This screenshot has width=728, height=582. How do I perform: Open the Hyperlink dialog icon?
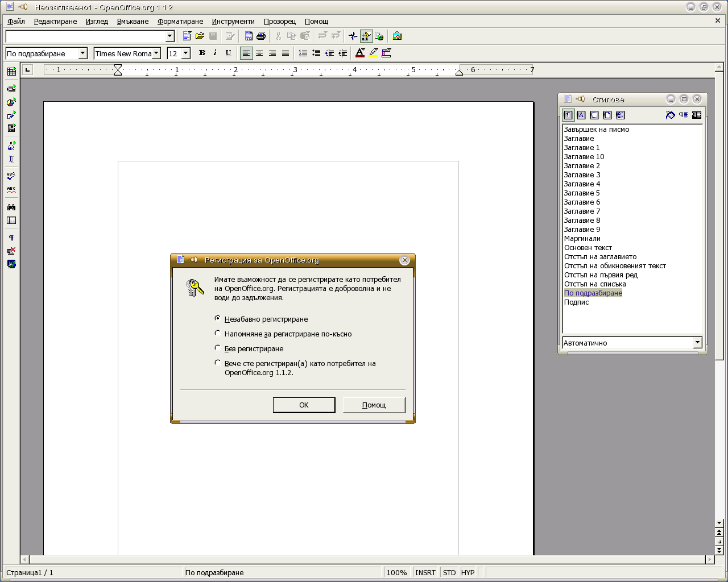[x=379, y=36]
